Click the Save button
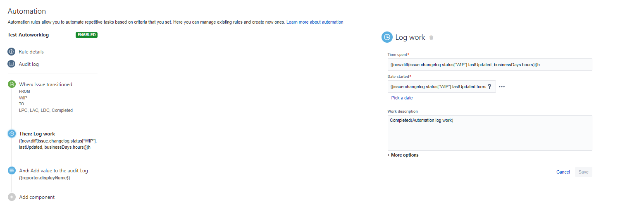The image size is (644, 215). tap(583, 172)
